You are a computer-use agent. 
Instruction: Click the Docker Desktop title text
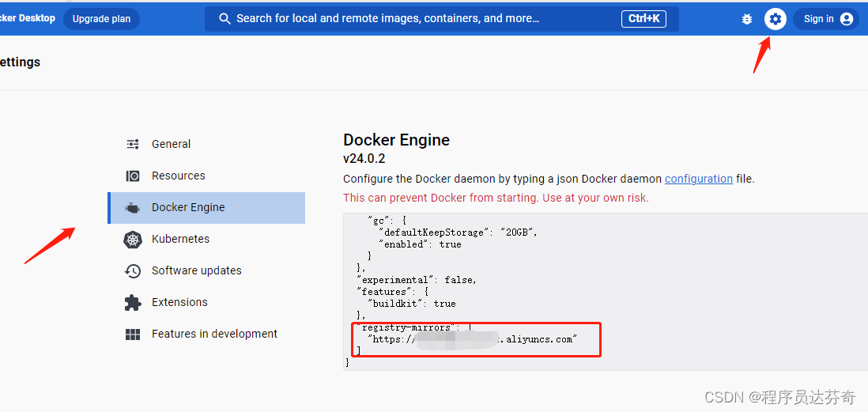point(27,18)
